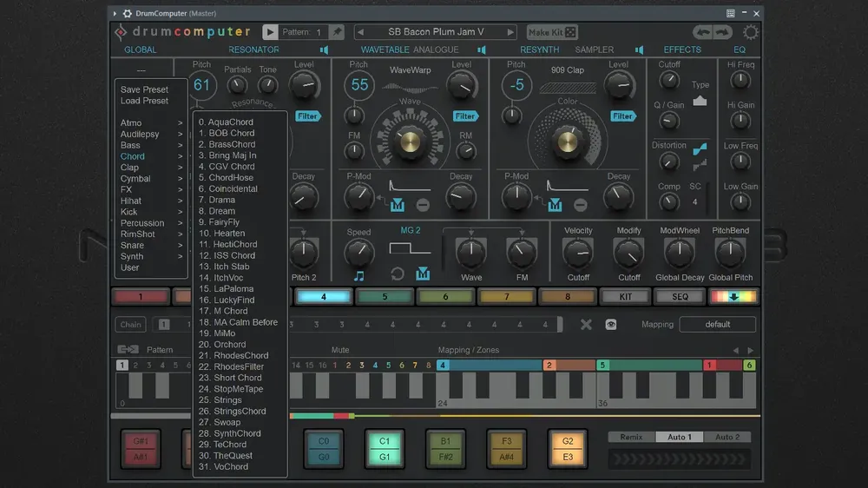Click the play button next to Pattern

(x=270, y=32)
